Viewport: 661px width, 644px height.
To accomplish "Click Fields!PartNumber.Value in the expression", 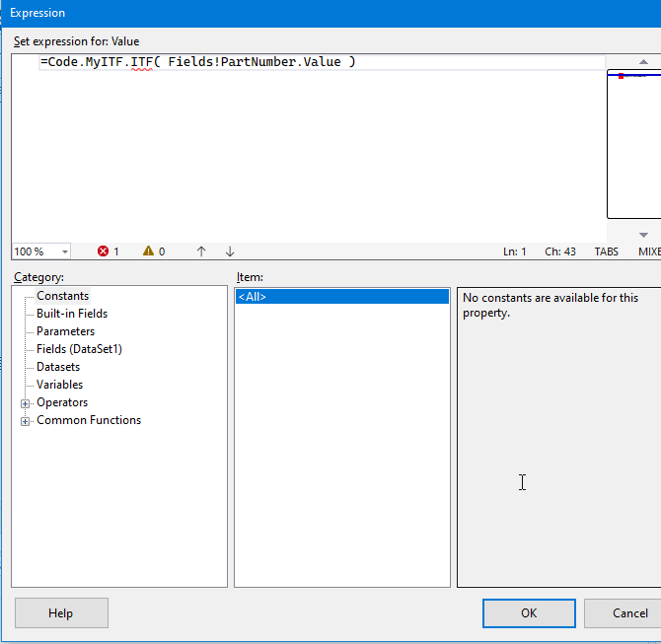I will pos(255,62).
